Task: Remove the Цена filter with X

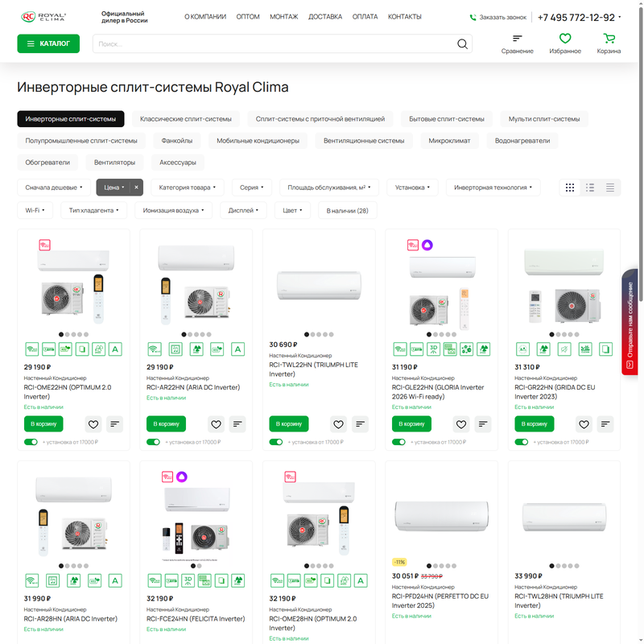Action: pos(136,188)
